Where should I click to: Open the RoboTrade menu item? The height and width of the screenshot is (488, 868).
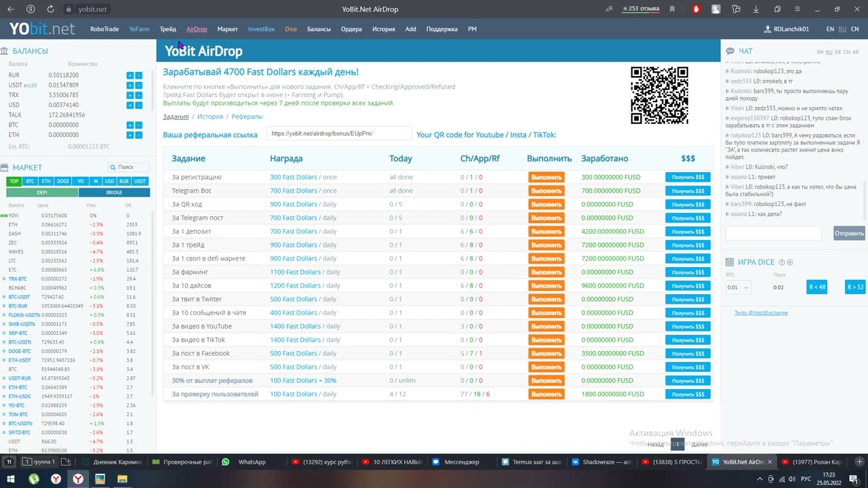click(104, 29)
